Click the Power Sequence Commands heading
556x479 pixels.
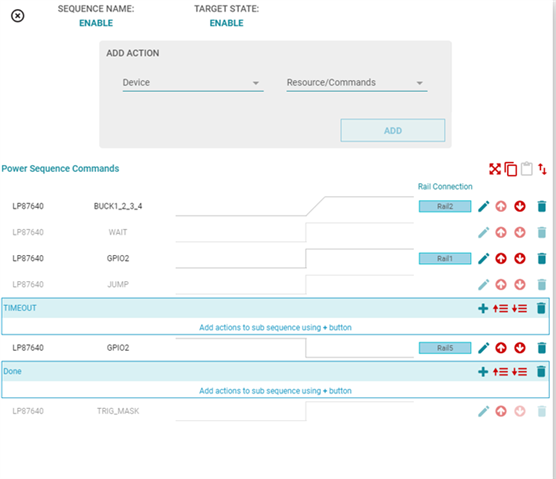[x=60, y=168]
